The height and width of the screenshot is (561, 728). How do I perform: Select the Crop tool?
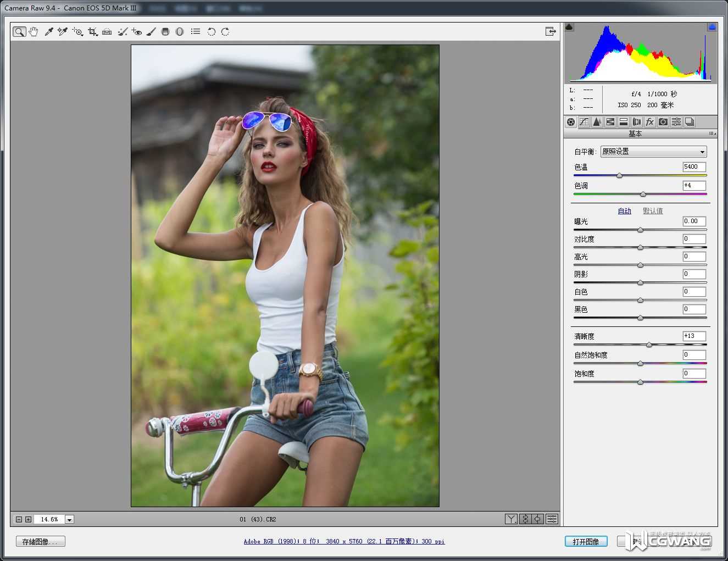click(x=92, y=32)
